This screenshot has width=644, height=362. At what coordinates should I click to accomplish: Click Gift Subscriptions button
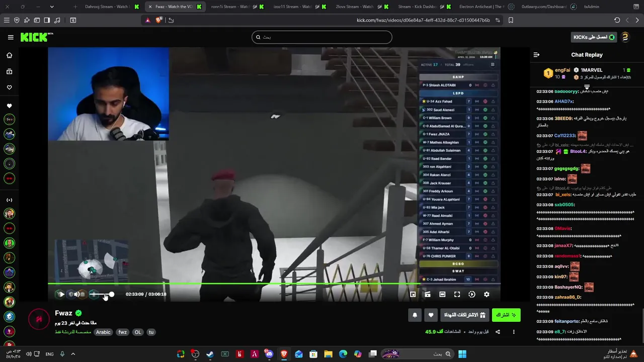(465, 315)
